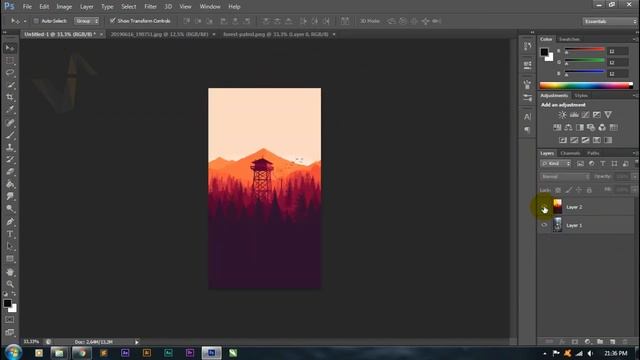Filter layers by type layers
Screen dimensions: 640x360
[x=603, y=164]
